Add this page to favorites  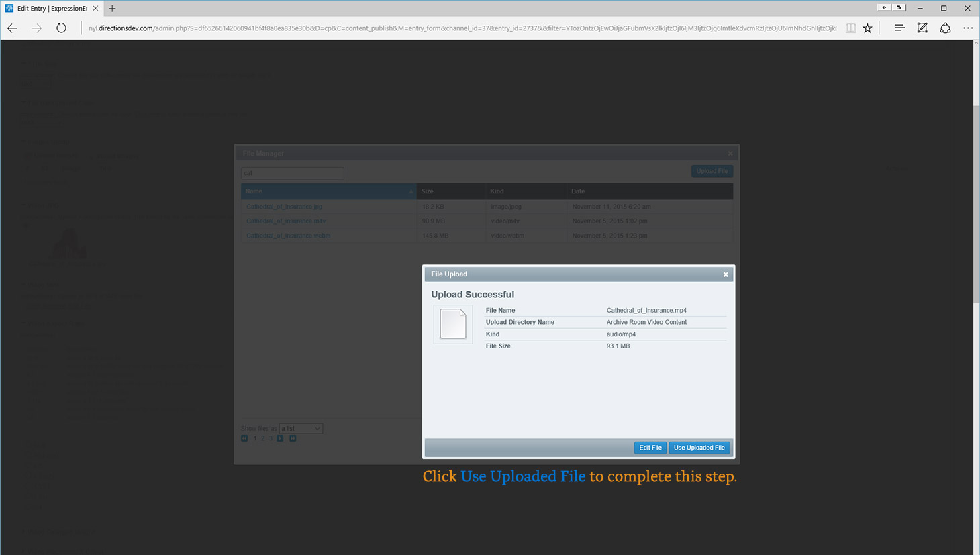[x=868, y=28]
